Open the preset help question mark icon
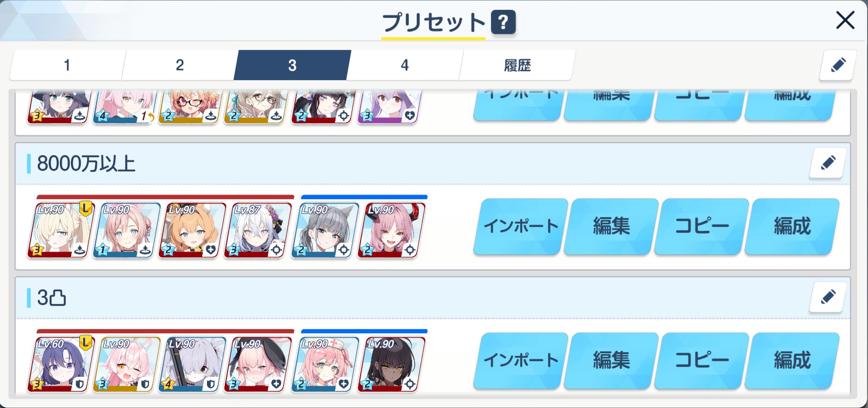The image size is (868, 408). [x=503, y=22]
